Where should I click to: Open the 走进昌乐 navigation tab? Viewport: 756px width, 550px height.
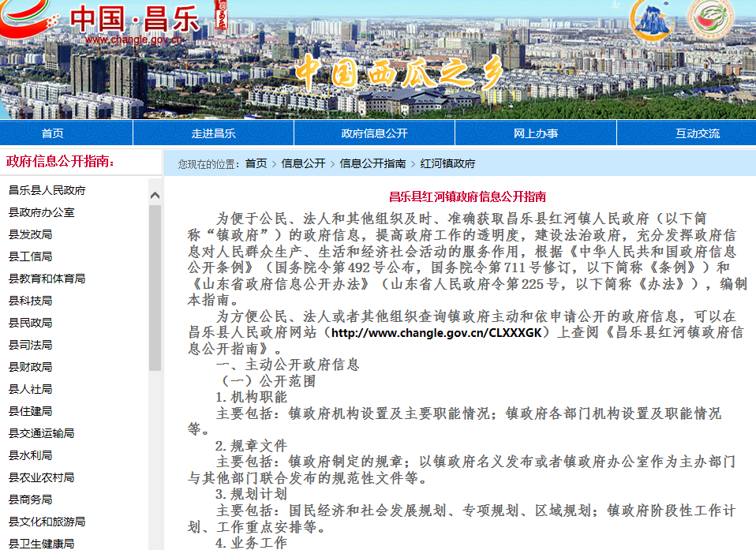213,133
